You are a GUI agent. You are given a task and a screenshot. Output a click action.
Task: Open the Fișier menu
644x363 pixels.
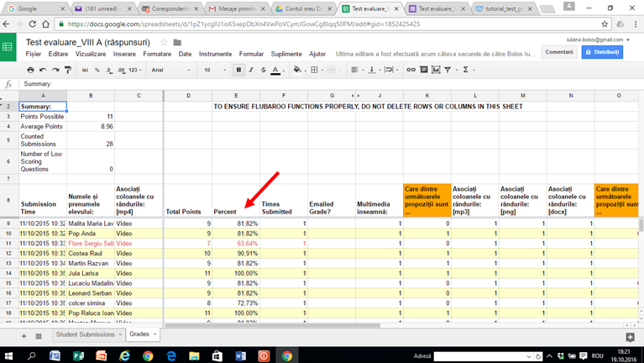(x=34, y=54)
